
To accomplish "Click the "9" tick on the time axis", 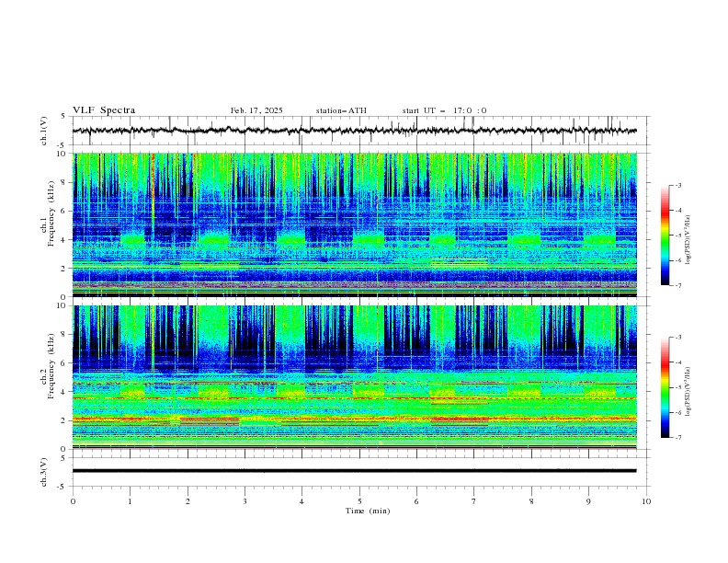I will tap(588, 501).
